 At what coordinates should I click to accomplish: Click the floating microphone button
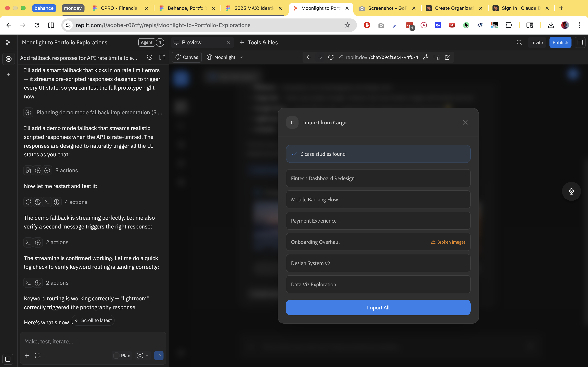571,191
